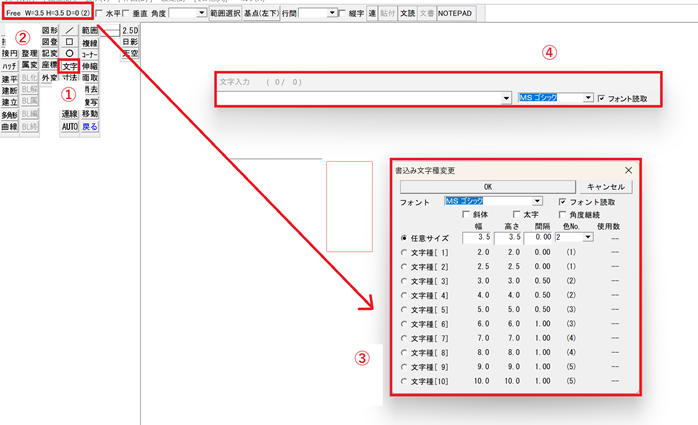Select the circle (○) drawing tool

tap(69, 54)
